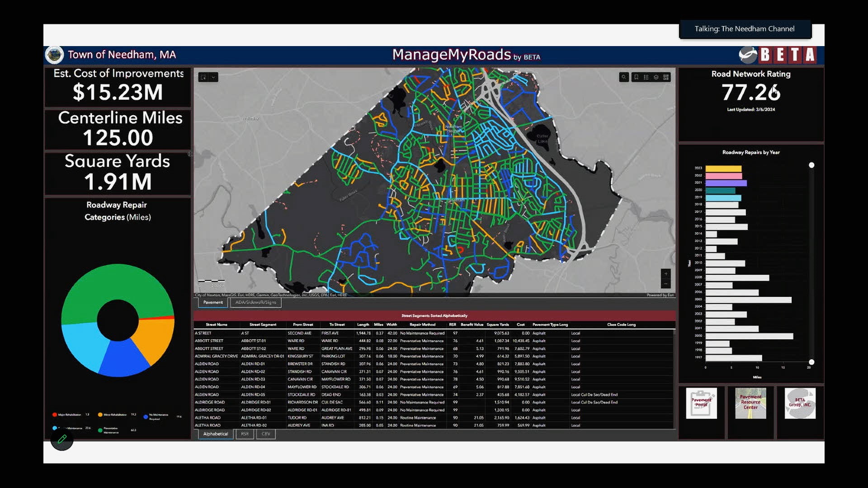
Task: Click the Road Network Rating value 77.26
Action: (751, 92)
